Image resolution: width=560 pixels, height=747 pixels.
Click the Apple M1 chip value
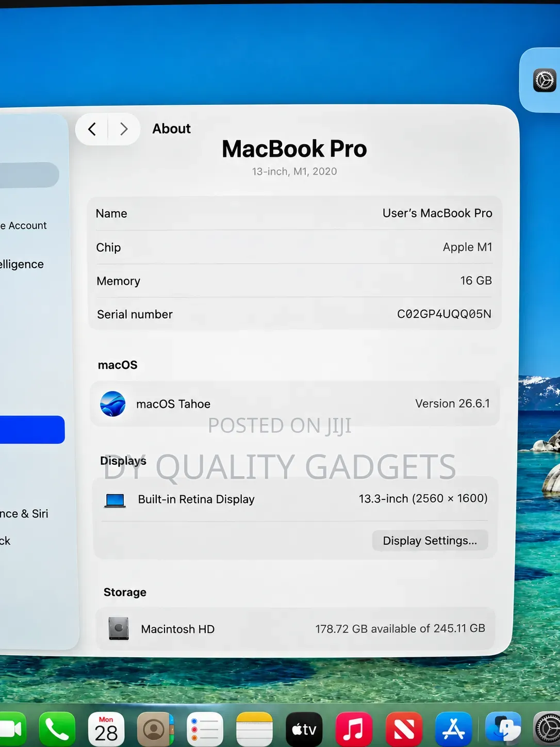(x=467, y=247)
